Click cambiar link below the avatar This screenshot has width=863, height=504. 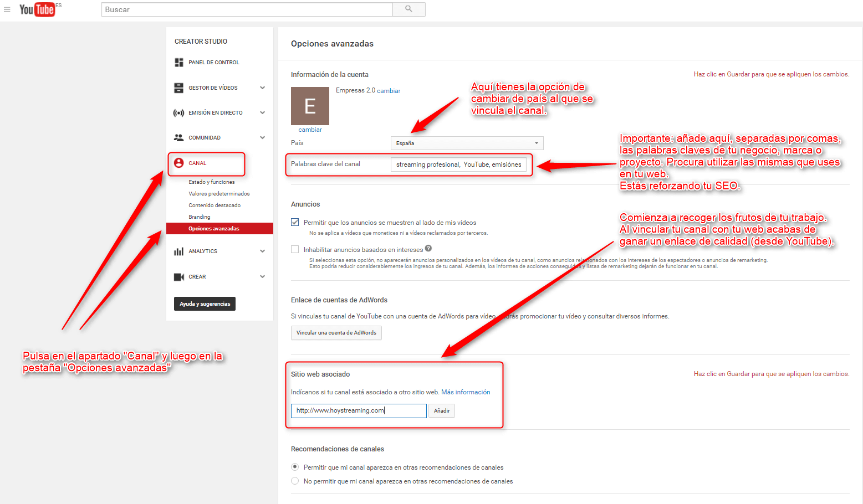click(x=310, y=130)
